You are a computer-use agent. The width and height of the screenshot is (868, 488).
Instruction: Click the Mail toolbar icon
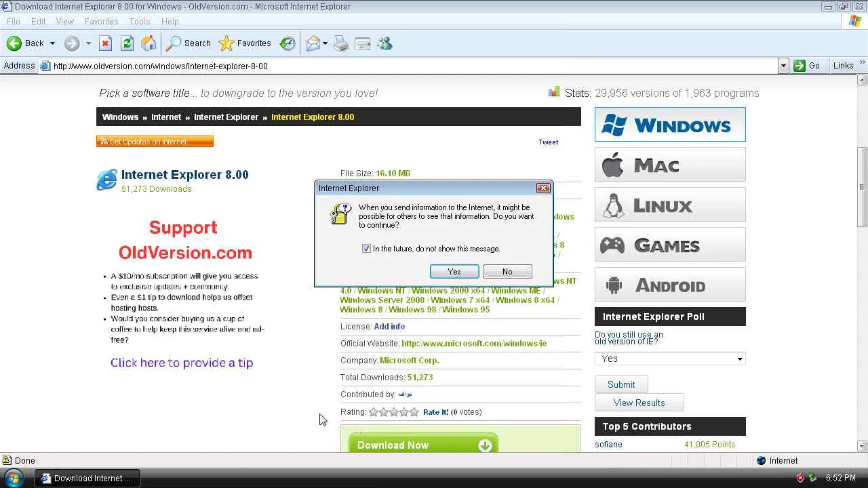click(313, 43)
